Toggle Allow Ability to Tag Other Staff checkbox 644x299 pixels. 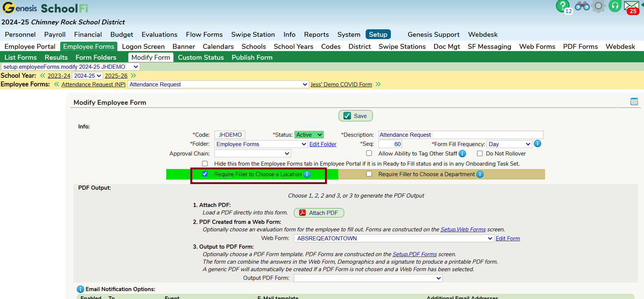[369, 153]
